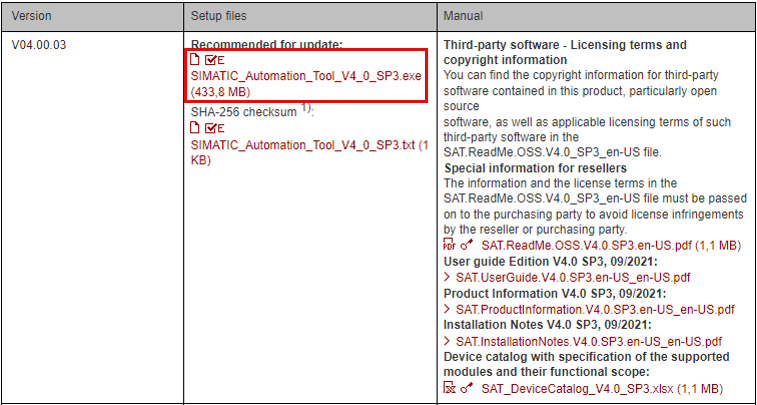Image resolution: width=757 pixels, height=405 pixels.
Task: Click the key icon beside SAT.ReadMe.OSS
Action: point(466,244)
